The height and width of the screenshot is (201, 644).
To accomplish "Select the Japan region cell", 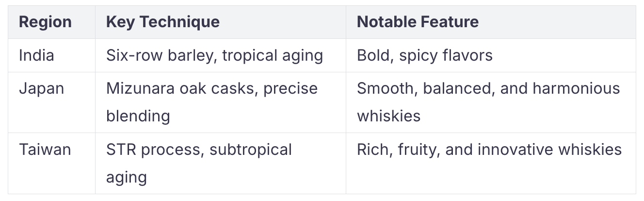I will pyautogui.click(x=51, y=102).
